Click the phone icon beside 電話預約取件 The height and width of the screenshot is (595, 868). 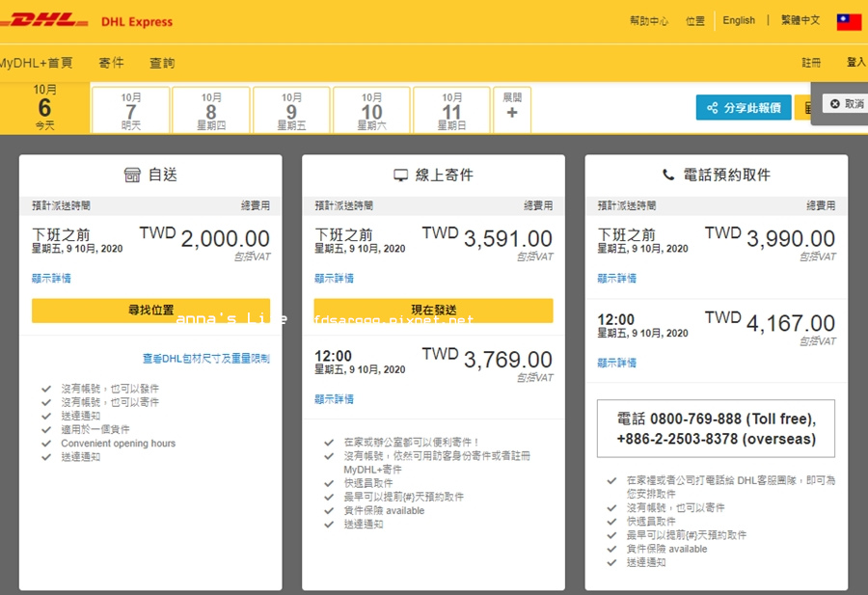668,175
